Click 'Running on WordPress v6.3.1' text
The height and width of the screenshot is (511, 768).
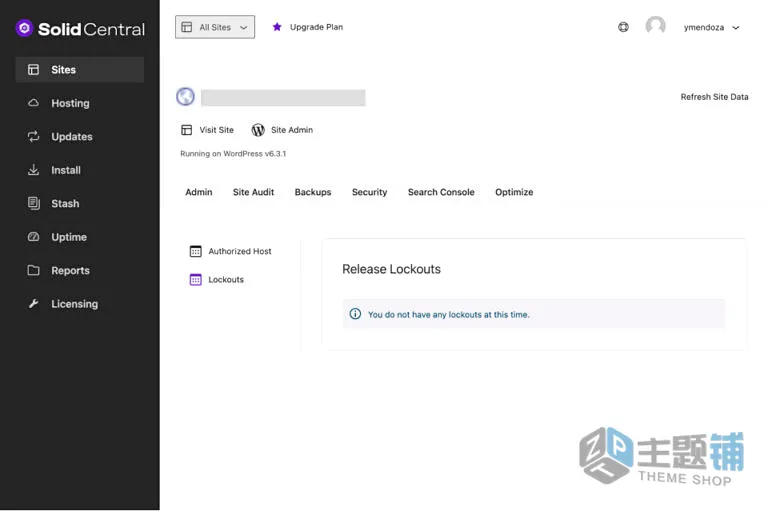pyautogui.click(x=233, y=154)
